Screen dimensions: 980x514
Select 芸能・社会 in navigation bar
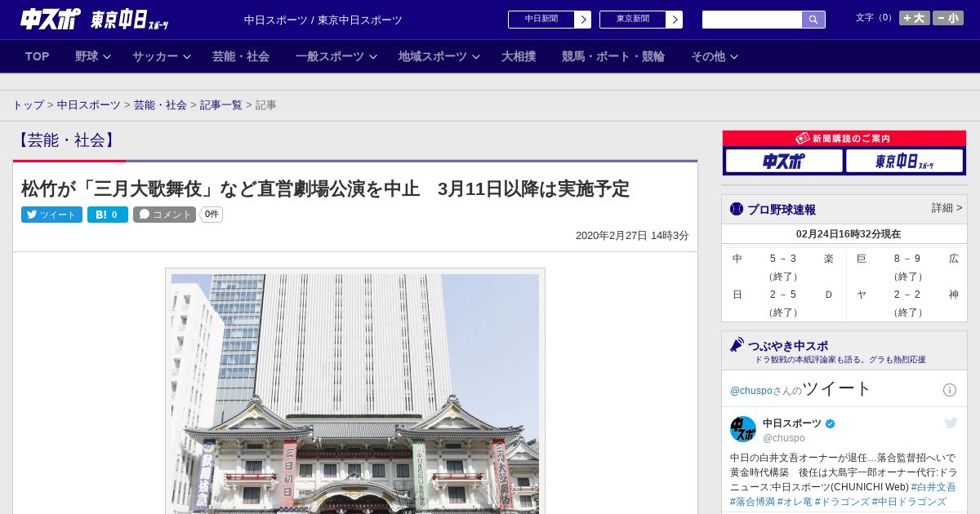pyautogui.click(x=241, y=56)
